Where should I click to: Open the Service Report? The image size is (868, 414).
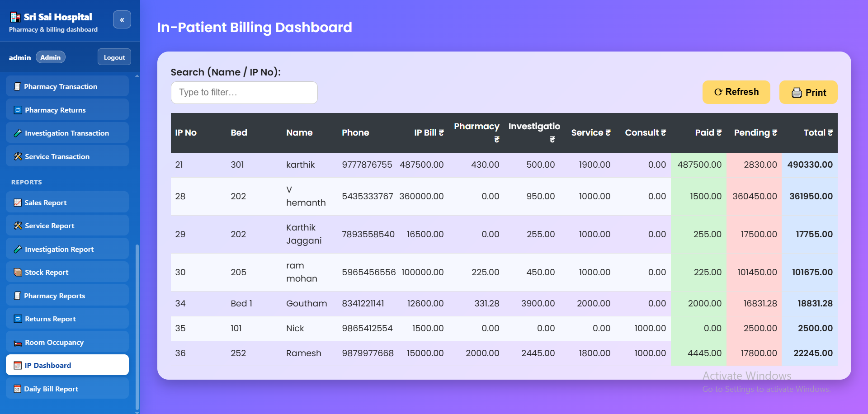[67, 225]
